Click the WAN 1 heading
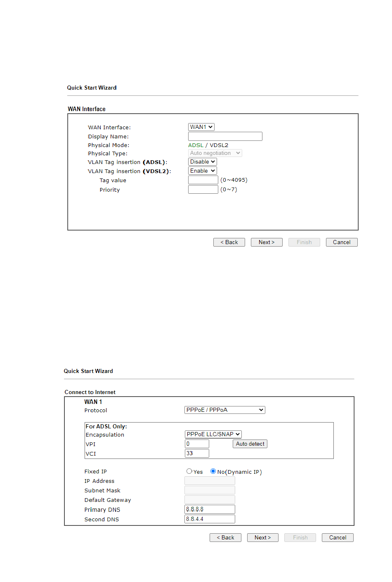Viewport: 392px width, 582px height. point(93,402)
